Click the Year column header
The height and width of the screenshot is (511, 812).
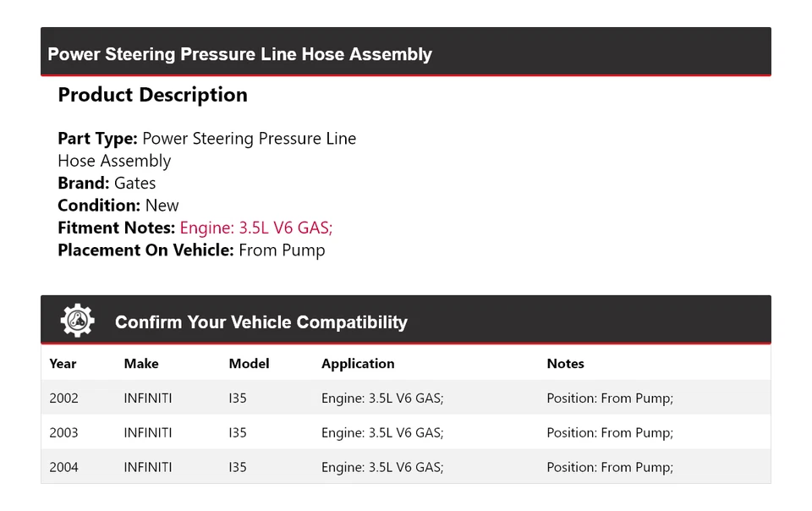click(x=63, y=364)
